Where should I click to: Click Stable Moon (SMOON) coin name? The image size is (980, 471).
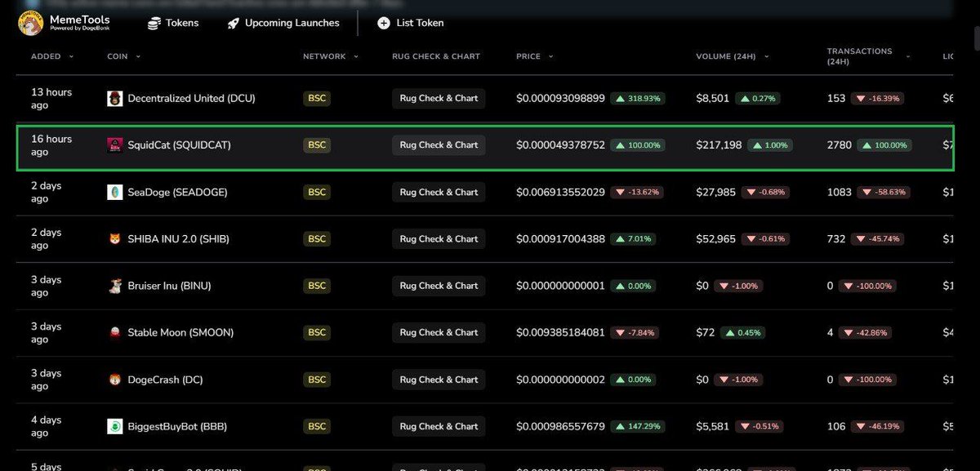pyautogui.click(x=181, y=333)
